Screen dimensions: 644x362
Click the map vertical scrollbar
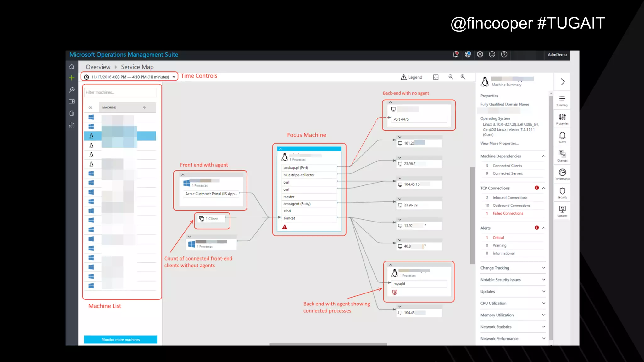(472, 216)
